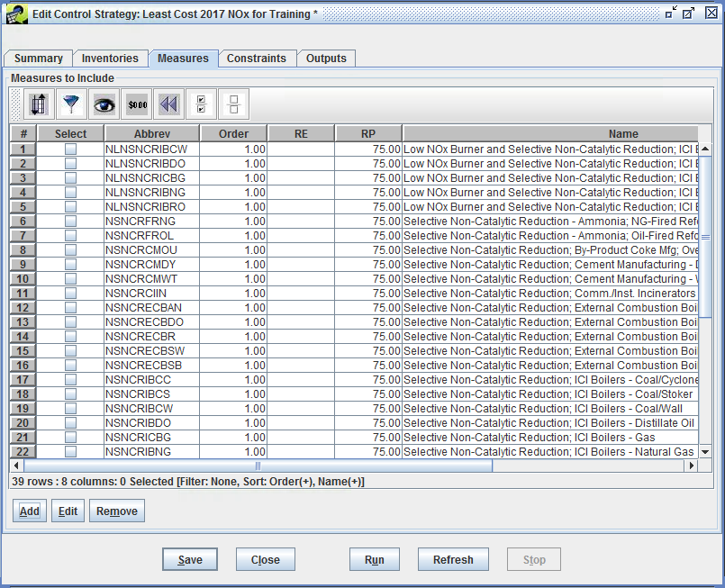Switch to the Constraints tab
The image size is (725, 588).
(258, 58)
